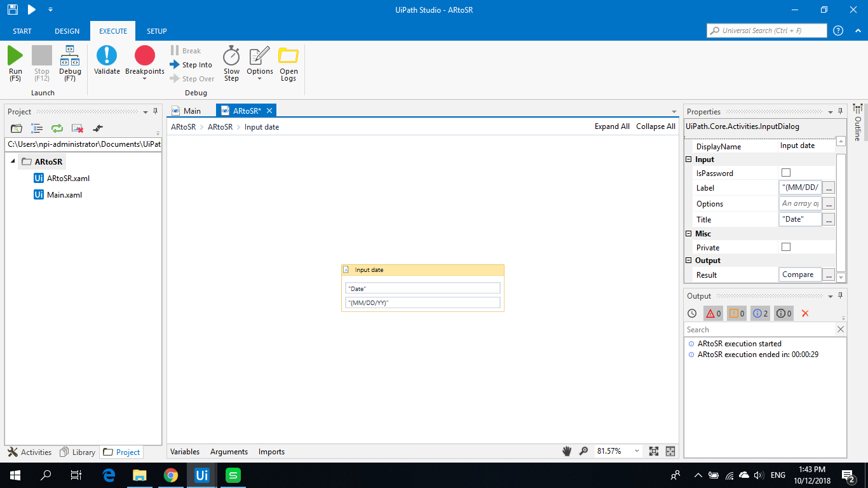The height and width of the screenshot is (488, 868).
Task: Open File Explorer from the taskbar
Action: tap(139, 475)
